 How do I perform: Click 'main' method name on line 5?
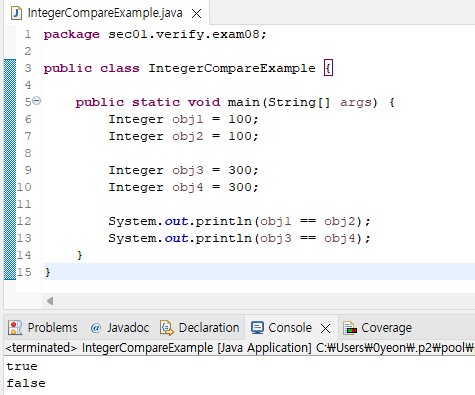(x=244, y=102)
